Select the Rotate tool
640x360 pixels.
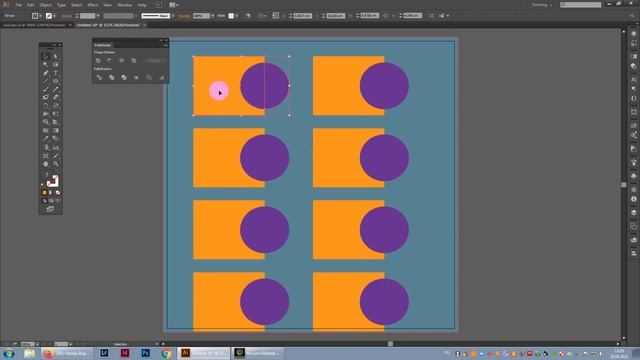point(46,106)
